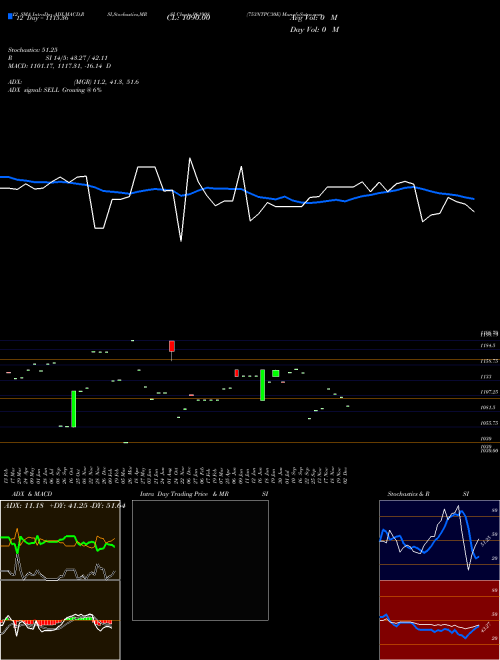500x660 pixels.
Task: Click the thick blue SMA line on the chart
Action: pyautogui.click(x=238, y=190)
